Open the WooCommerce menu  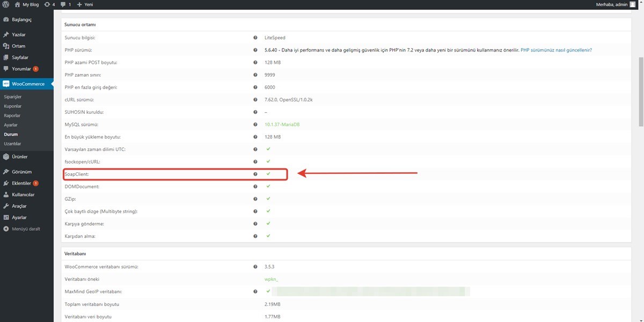(27, 84)
